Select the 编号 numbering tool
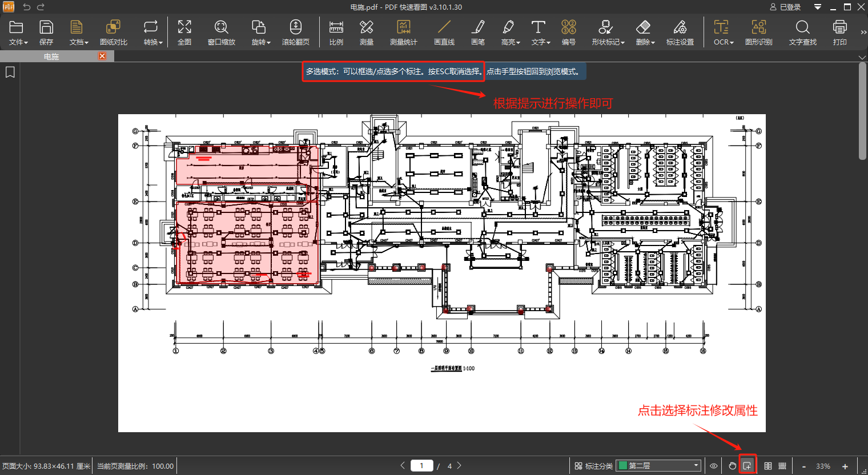Image resolution: width=868 pixels, height=475 pixels. [x=569, y=33]
